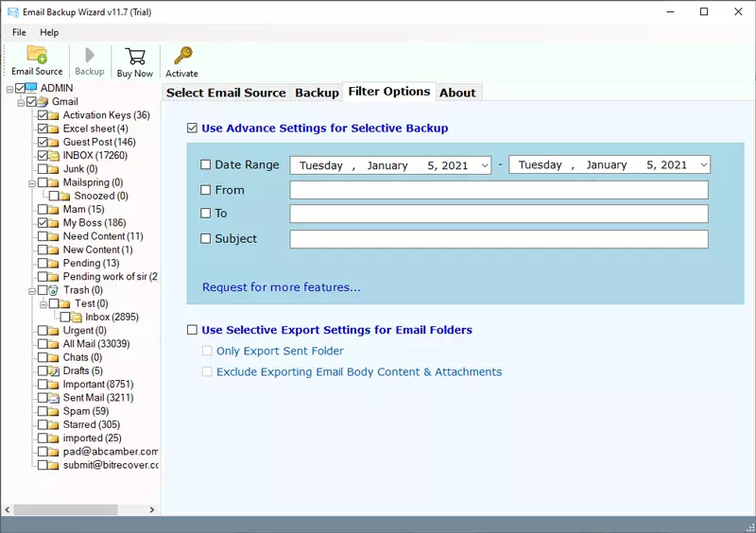Click the Starred (305) folder icon
The image size is (756, 533).
[54, 425]
